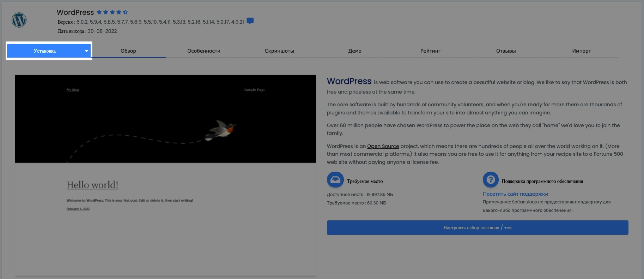Open the Скриншоты tab
This screenshot has height=279, width=644.
[x=279, y=51]
